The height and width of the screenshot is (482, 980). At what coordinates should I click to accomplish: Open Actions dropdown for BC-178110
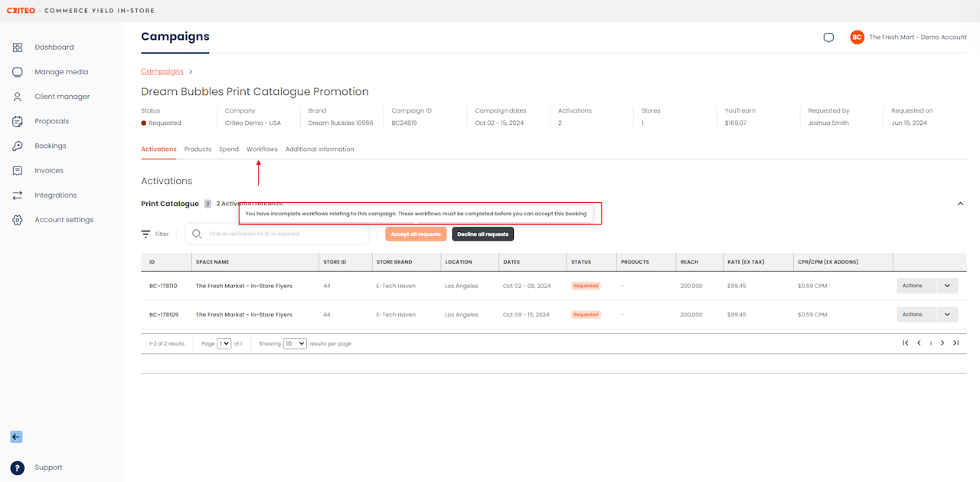(x=947, y=286)
